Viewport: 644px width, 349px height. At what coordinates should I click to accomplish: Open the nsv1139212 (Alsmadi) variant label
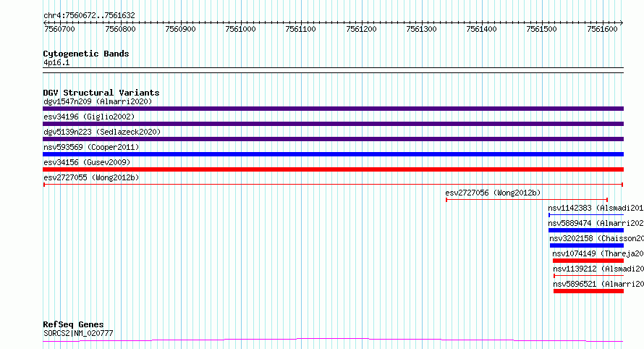click(x=598, y=269)
